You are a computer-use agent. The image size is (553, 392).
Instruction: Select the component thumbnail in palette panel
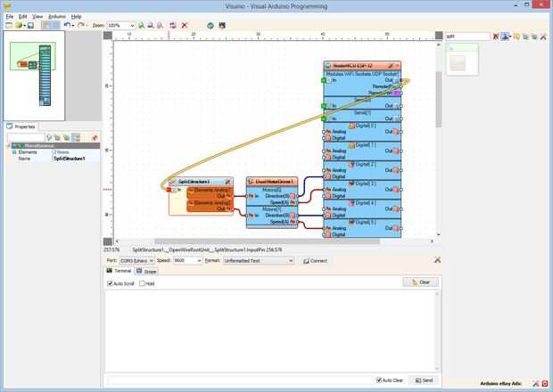click(x=462, y=60)
